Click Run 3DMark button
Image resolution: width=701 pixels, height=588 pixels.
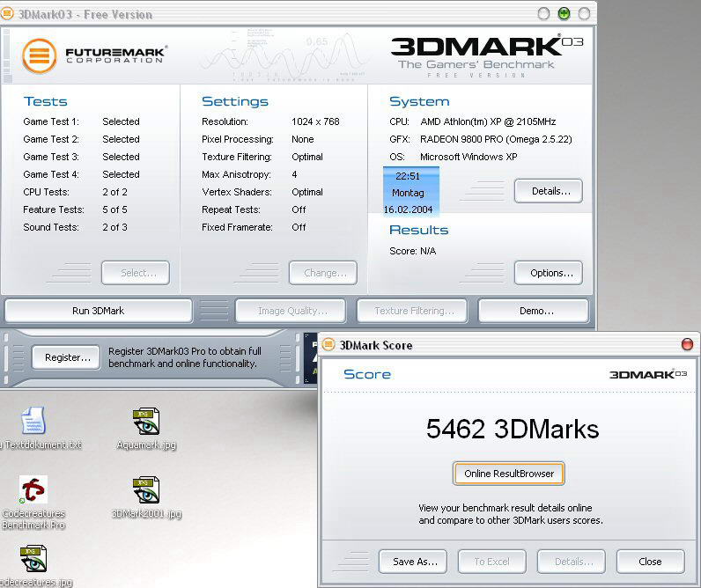[99, 311]
